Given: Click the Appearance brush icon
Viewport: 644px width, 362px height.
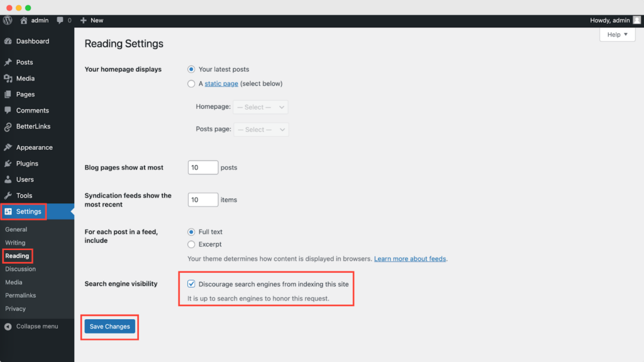Looking at the screenshot, I should [8, 147].
